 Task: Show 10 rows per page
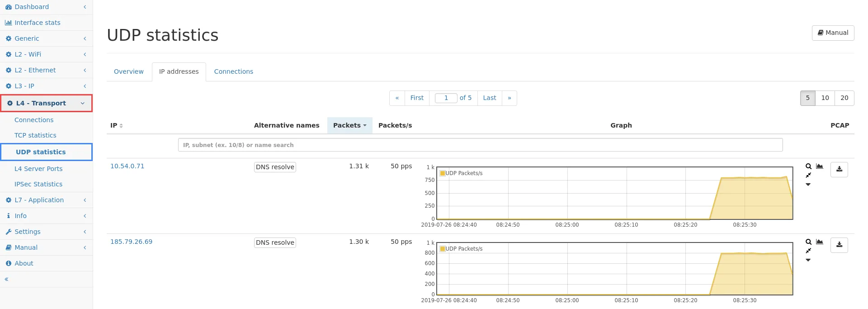[825, 98]
